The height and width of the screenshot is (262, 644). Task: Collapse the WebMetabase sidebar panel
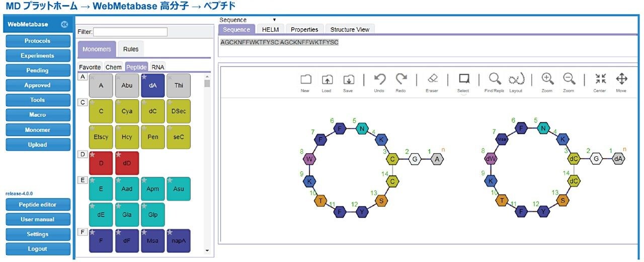(x=64, y=24)
